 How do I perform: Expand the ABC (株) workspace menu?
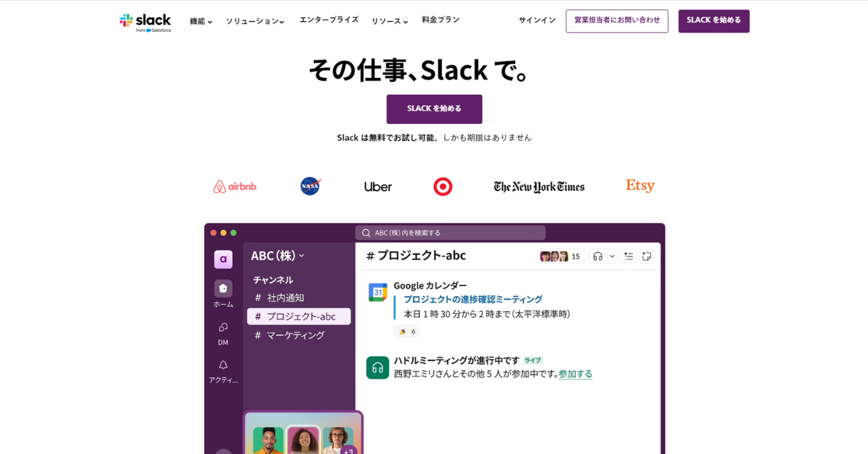tap(277, 255)
